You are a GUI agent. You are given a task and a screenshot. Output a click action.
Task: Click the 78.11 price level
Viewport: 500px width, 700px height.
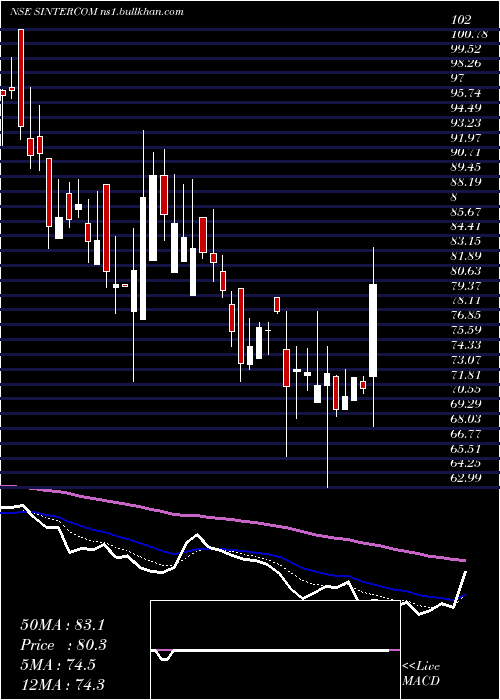pos(466,300)
